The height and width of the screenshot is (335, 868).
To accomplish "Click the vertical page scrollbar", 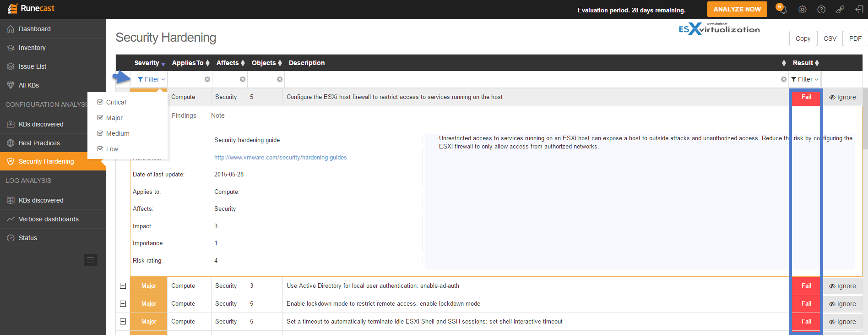I will coord(865,118).
